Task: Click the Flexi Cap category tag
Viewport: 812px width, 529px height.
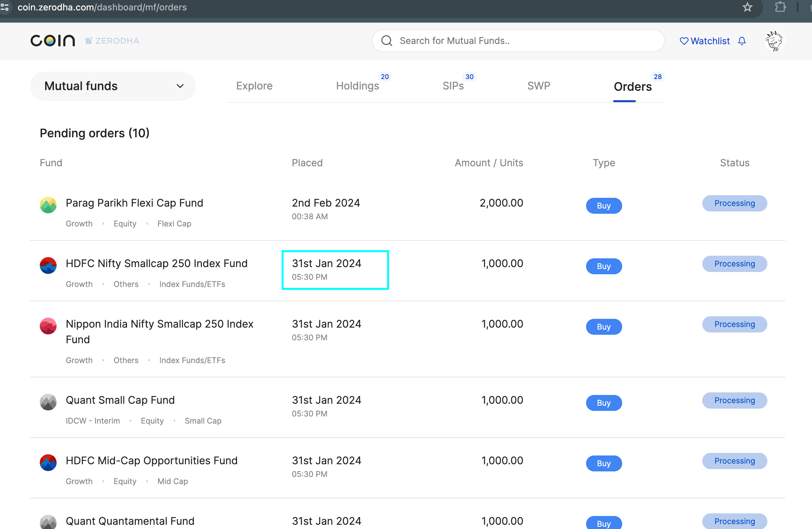Action: (174, 224)
